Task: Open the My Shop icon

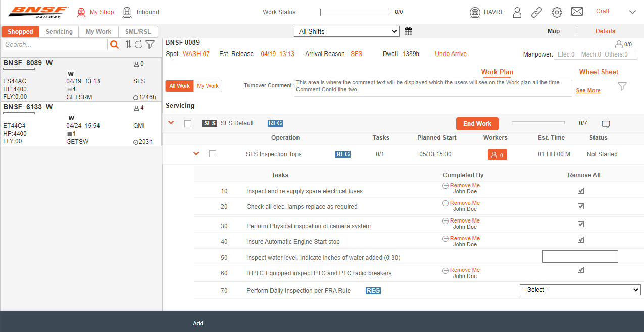Action: (x=81, y=12)
